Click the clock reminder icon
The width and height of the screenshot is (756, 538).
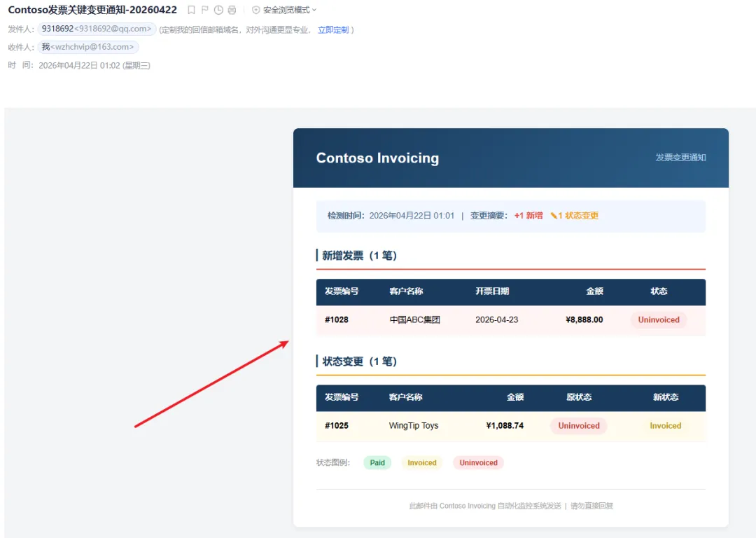click(x=218, y=10)
